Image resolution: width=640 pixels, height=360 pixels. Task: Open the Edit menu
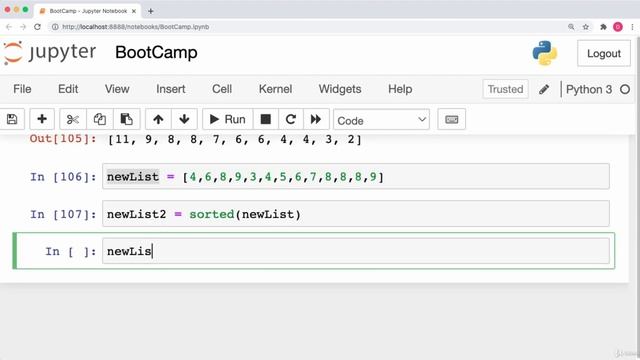click(x=68, y=89)
